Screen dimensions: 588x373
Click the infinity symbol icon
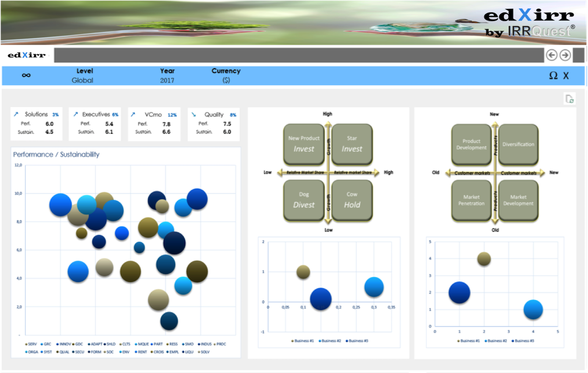point(26,75)
